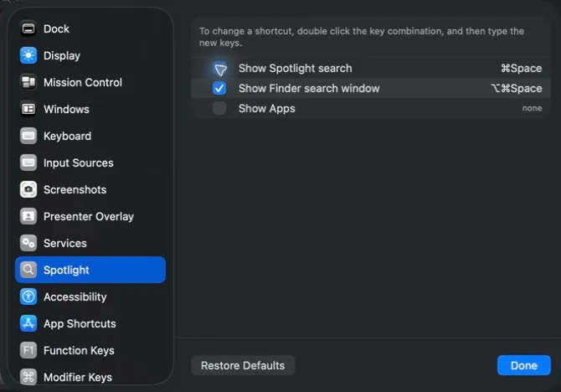Select the Keyboard category label
The image size is (561, 392).
[x=67, y=136]
